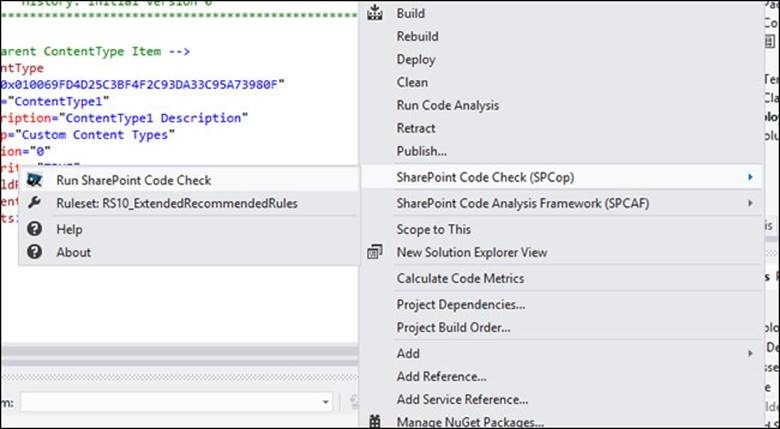Select Rebuild from the context menu
780x429 pixels.
417,36
